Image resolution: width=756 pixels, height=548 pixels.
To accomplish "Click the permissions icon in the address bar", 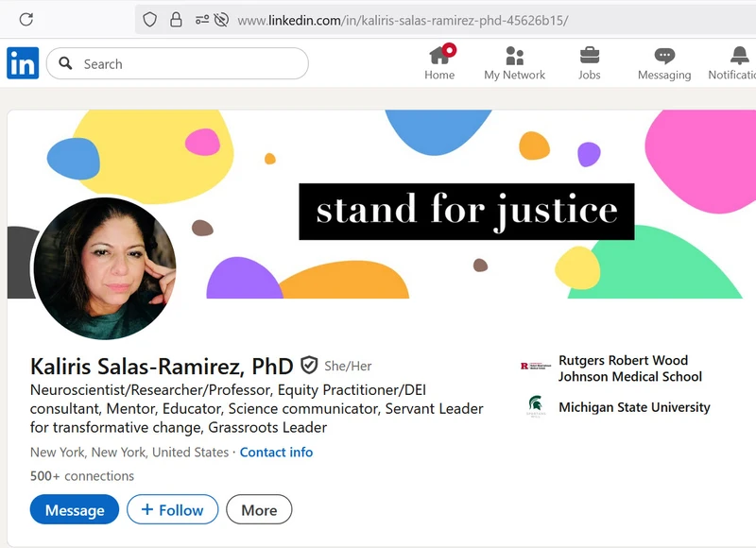I will (x=203, y=19).
